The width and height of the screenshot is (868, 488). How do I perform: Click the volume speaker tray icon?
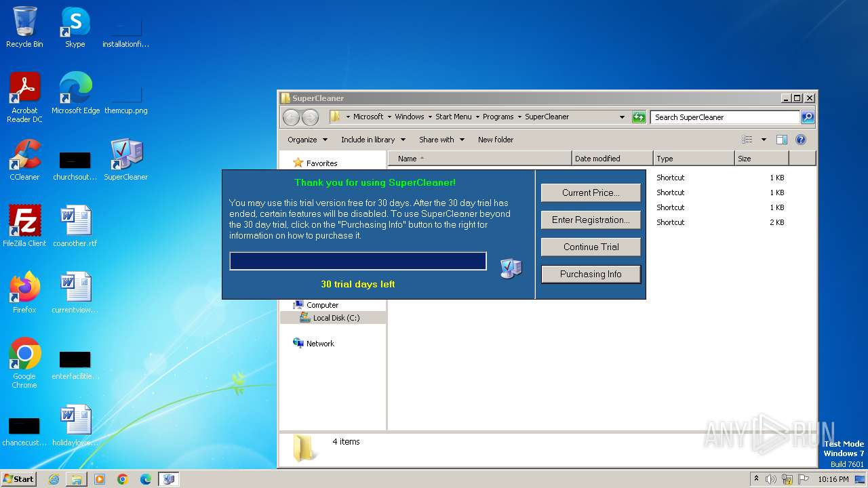771,479
